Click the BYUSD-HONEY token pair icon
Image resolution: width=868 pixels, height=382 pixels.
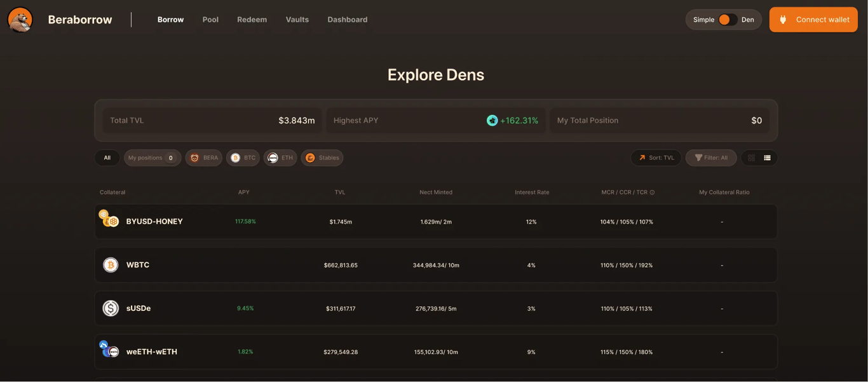click(x=109, y=218)
